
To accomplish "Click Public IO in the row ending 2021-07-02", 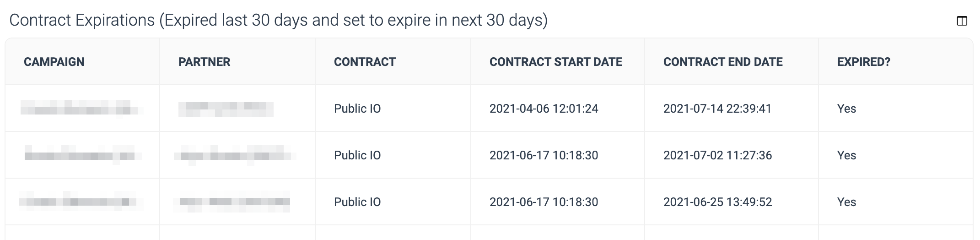I will click(357, 155).
